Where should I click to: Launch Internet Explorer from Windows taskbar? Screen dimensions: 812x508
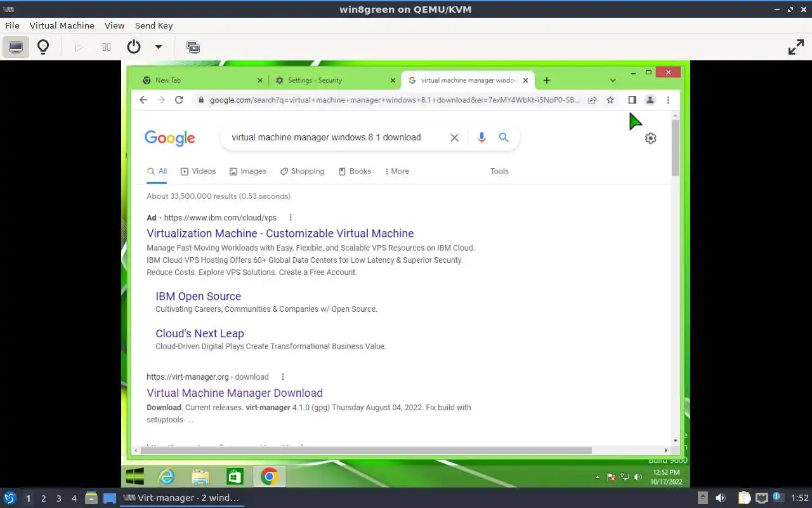coord(166,476)
